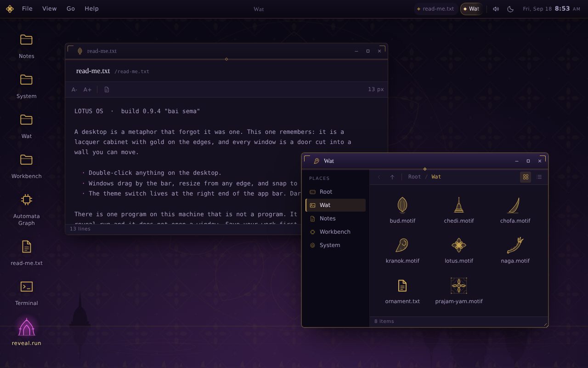
Task: Minimize the read-me.txt window
Action: point(356,51)
